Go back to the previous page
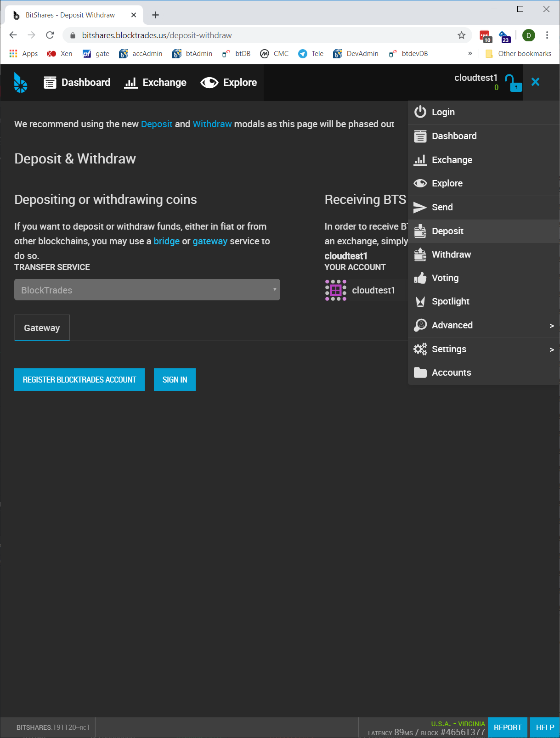Viewport: 560px width, 738px height. 13,35
